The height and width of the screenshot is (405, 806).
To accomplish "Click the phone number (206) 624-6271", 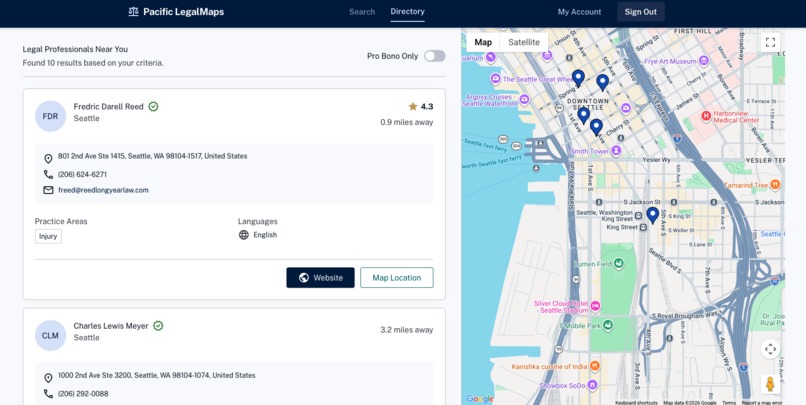I will (82, 174).
